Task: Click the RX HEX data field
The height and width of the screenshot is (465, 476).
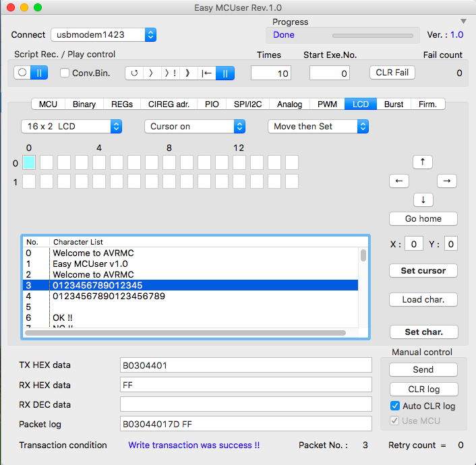Action: (246, 385)
